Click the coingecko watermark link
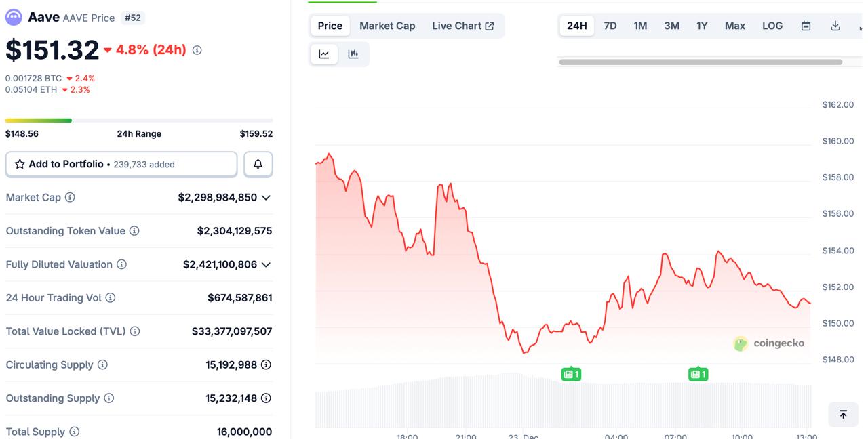The height and width of the screenshot is (439, 868). (x=769, y=343)
